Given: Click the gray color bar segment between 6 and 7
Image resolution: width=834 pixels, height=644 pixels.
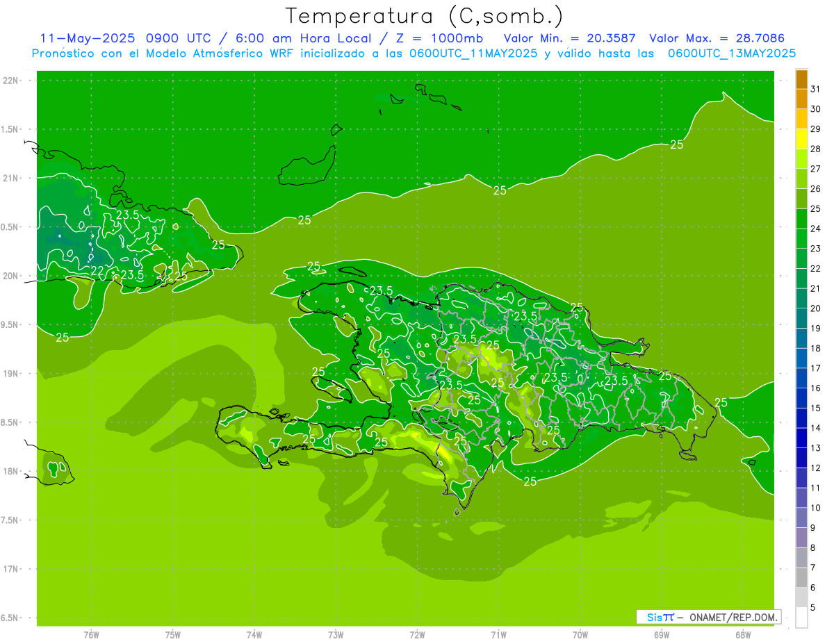Looking at the screenshot, I should [x=801, y=577].
